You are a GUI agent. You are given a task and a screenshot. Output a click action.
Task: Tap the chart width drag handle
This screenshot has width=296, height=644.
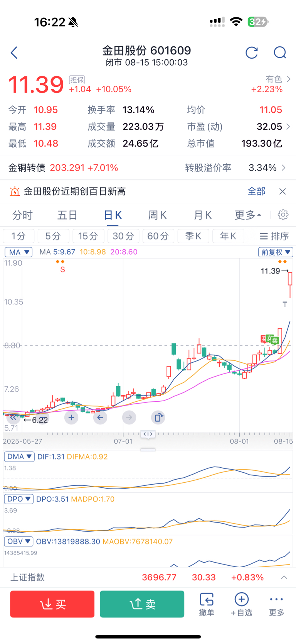click(148, 434)
